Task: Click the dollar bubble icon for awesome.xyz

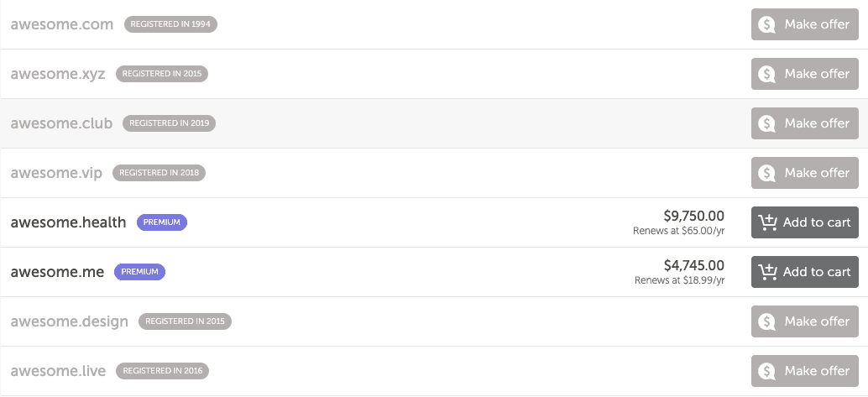Action: [x=766, y=75]
